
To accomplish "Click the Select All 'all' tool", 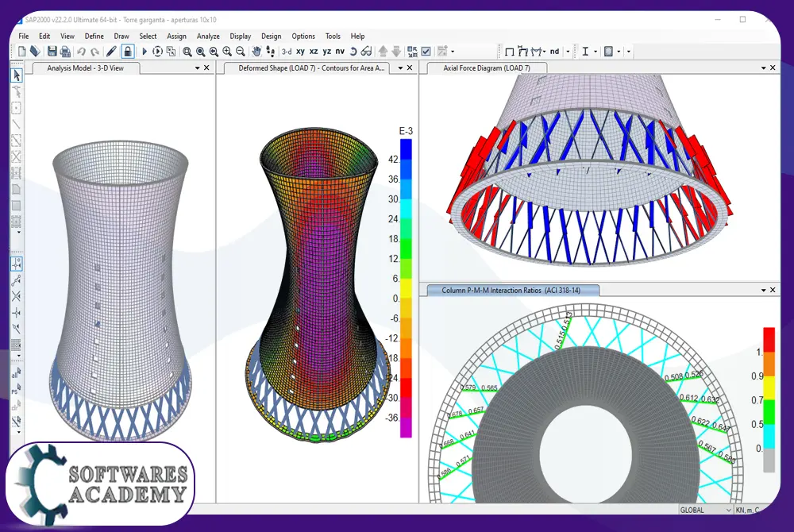I will pyautogui.click(x=16, y=373).
